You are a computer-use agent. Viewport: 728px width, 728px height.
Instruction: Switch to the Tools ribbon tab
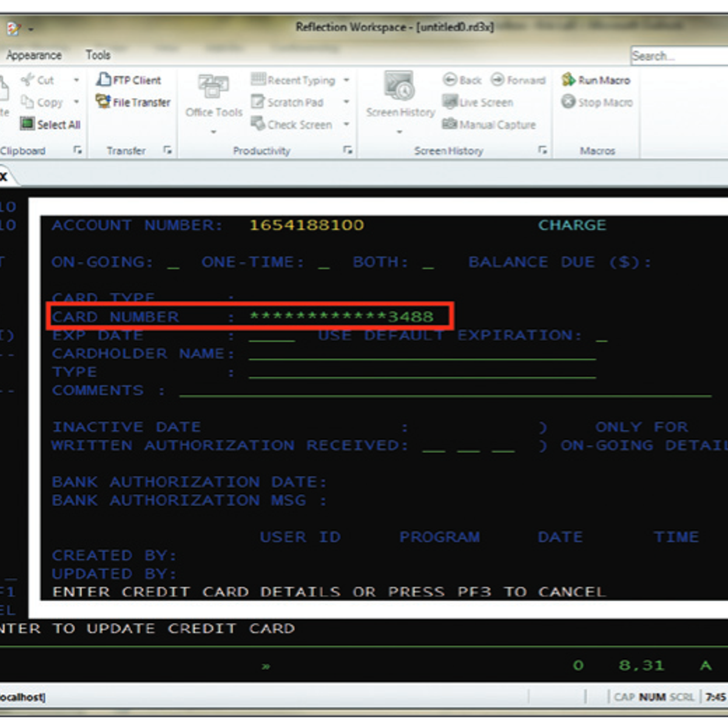98,55
